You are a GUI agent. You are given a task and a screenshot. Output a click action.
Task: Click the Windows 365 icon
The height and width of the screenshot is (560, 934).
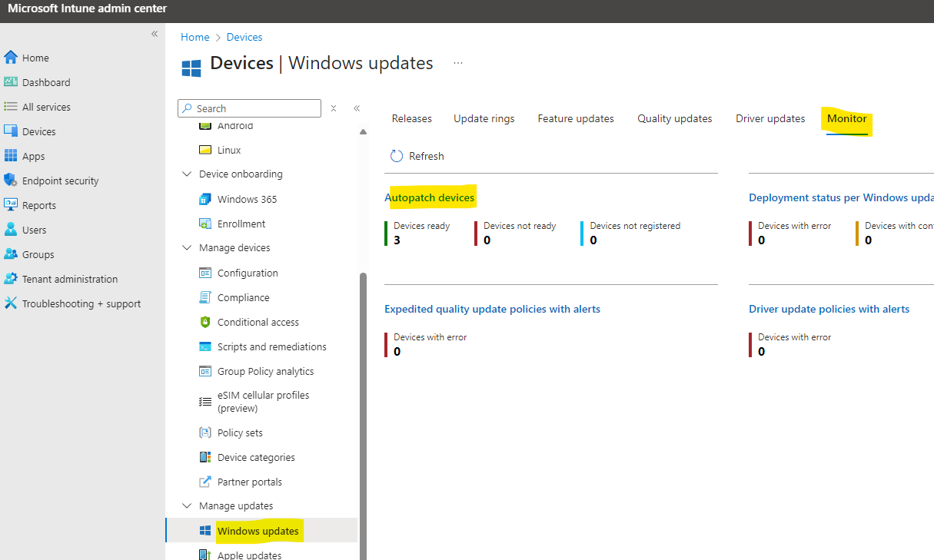[205, 199]
